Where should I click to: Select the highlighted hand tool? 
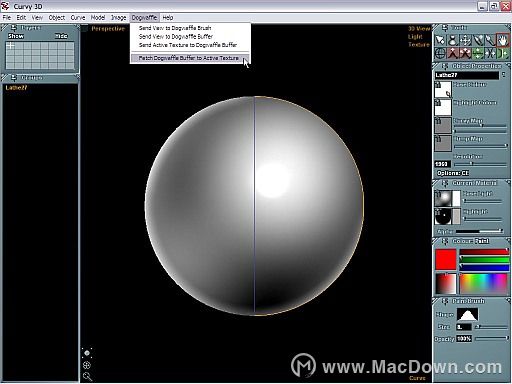pos(502,41)
